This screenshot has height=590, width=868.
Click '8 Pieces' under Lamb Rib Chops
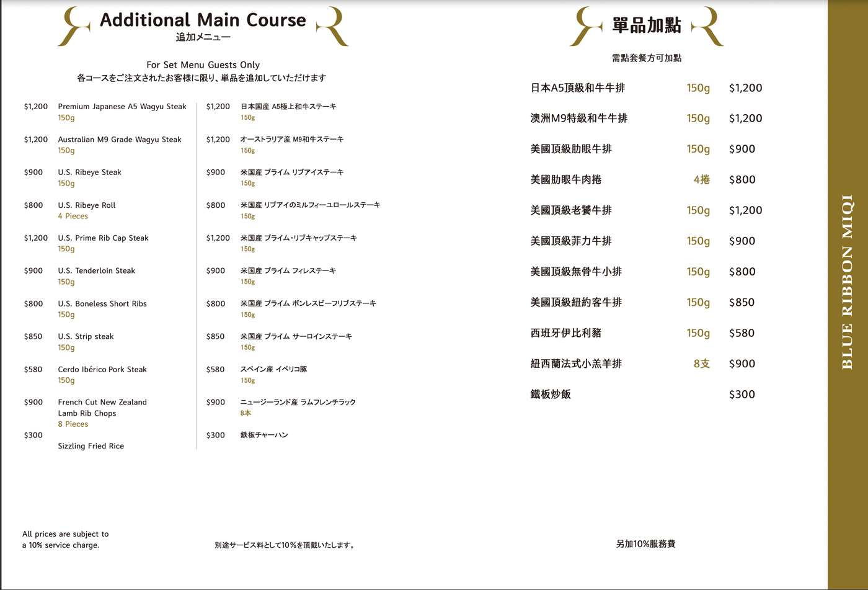73,424
